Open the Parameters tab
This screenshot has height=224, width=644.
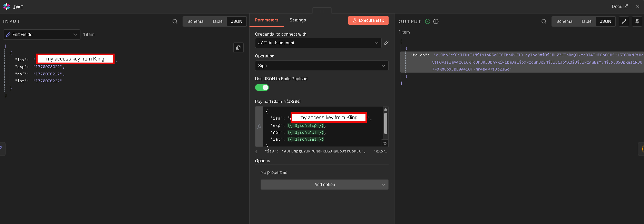point(266,20)
